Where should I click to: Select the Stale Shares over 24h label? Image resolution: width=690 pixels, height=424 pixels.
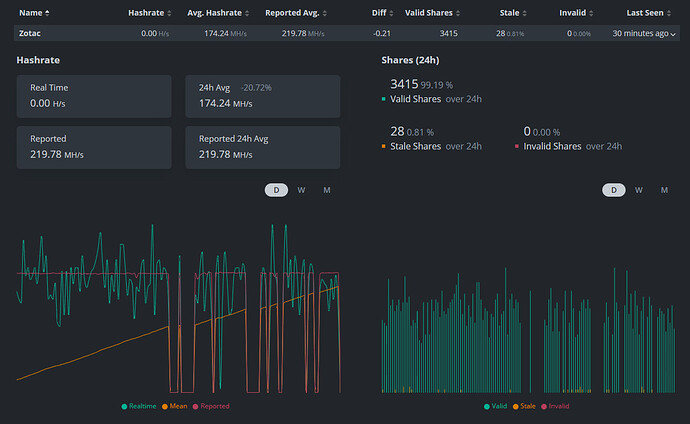[x=436, y=146]
